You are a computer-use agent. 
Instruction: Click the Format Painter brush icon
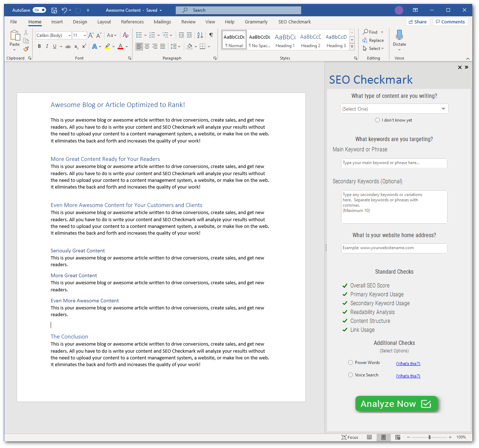[x=26, y=49]
